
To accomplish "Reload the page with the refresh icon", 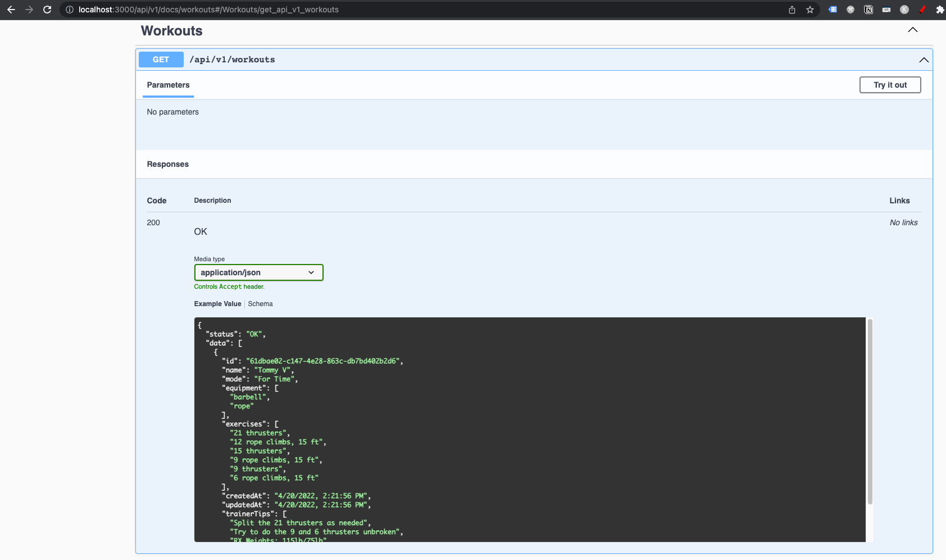I will click(47, 10).
